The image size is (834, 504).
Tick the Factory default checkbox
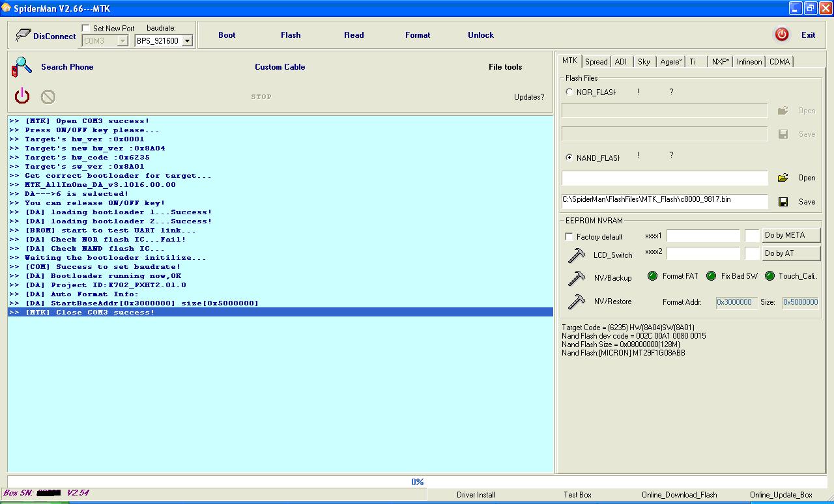pyautogui.click(x=569, y=236)
